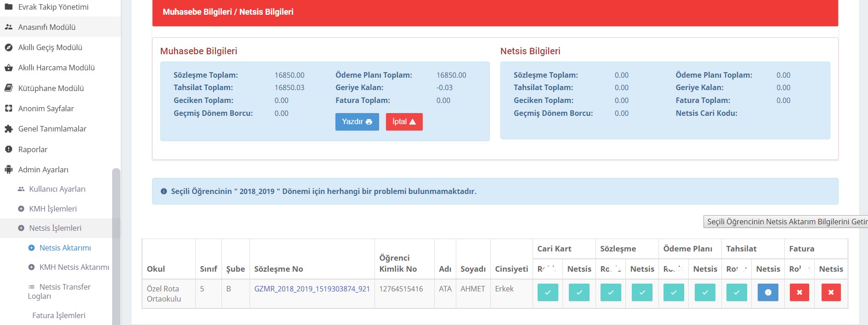Click the Akıllı Geçiş Modülü compass icon
Image resolution: width=868 pixels, height=325 pixels.
point(8,47)
